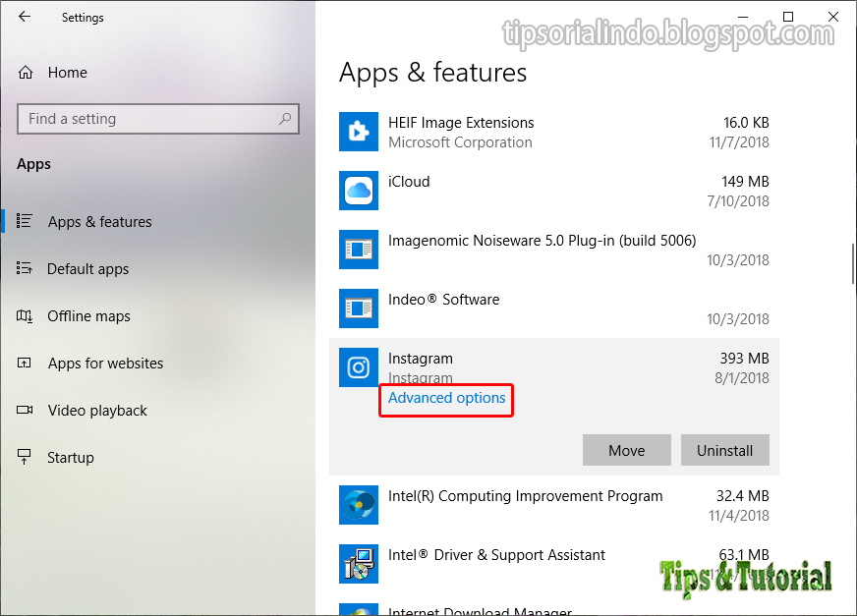Click the Video playback camera icon

[25, 410]
